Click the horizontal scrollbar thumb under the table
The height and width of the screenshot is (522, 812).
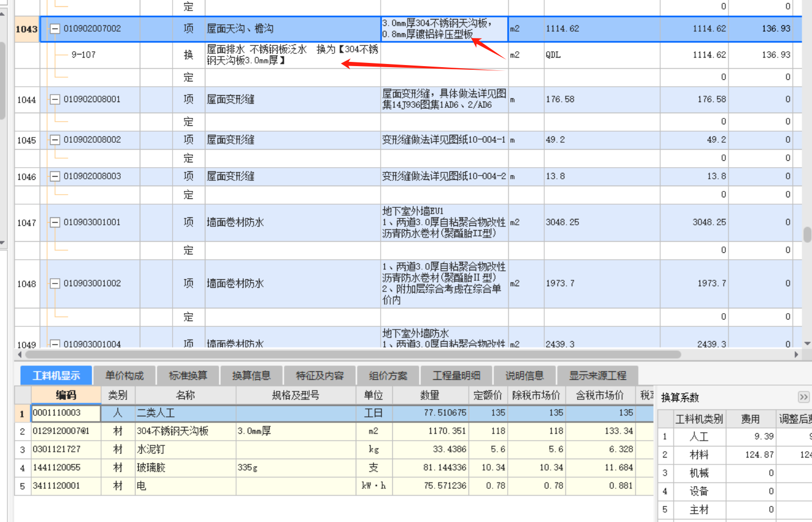click(x=352, y=354)
